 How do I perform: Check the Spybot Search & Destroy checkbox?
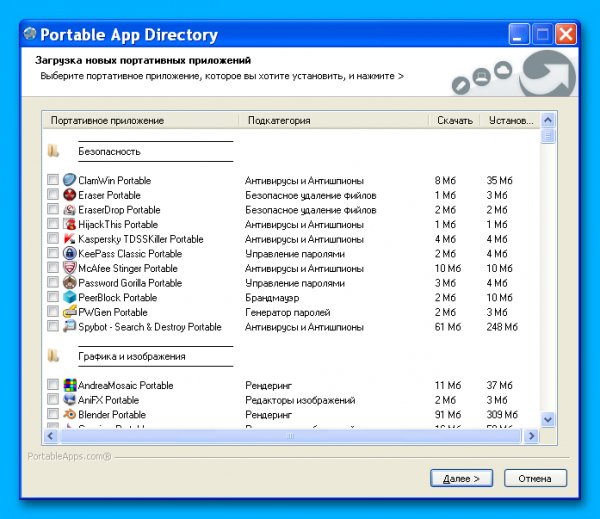pos(53,326)
